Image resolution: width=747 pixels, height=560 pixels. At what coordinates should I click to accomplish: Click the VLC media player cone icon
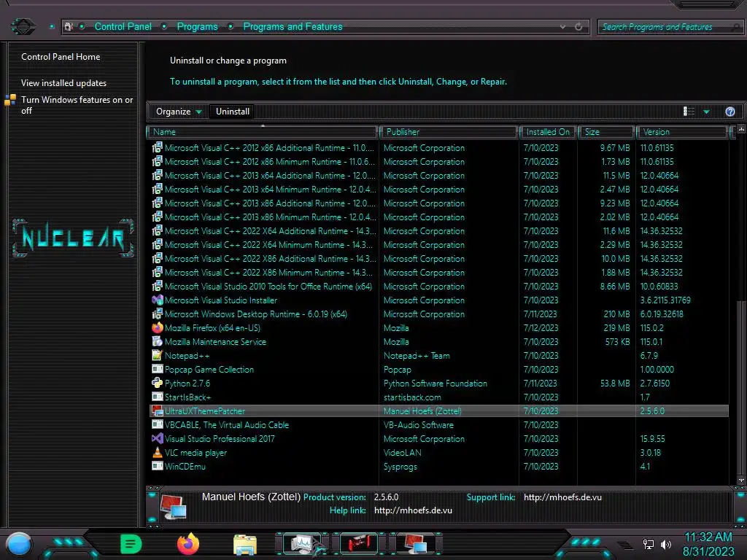click(x=158, y=452)
